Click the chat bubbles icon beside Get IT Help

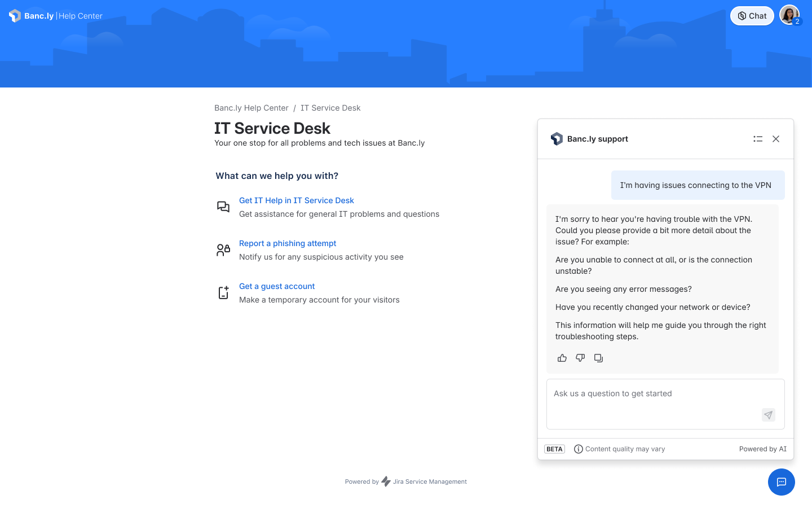pos(223,207)
